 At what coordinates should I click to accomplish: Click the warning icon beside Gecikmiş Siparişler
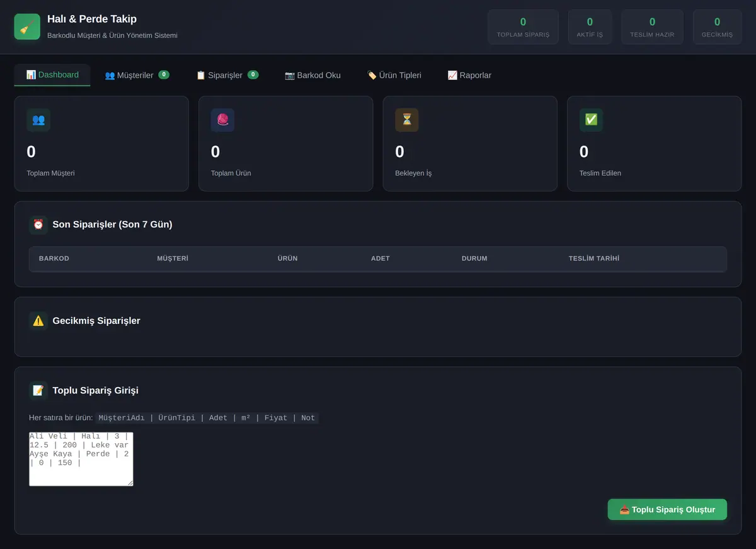coord(38,321)
